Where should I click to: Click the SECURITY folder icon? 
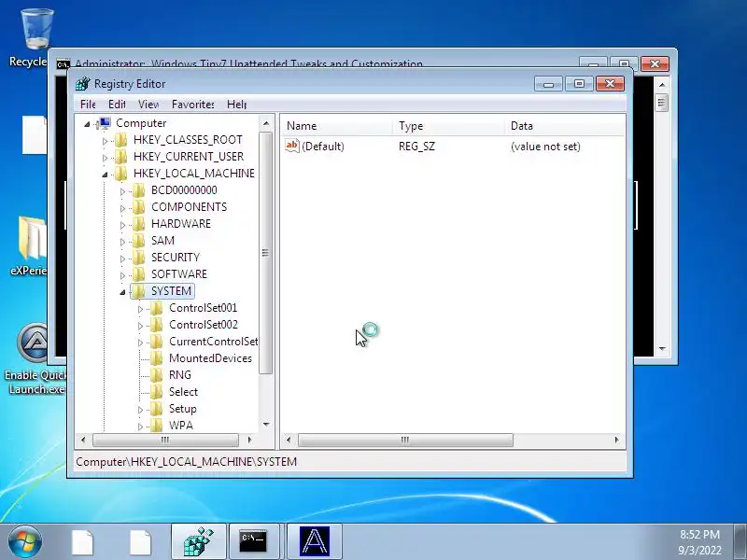pyautogui.click(x=138, y=258)
